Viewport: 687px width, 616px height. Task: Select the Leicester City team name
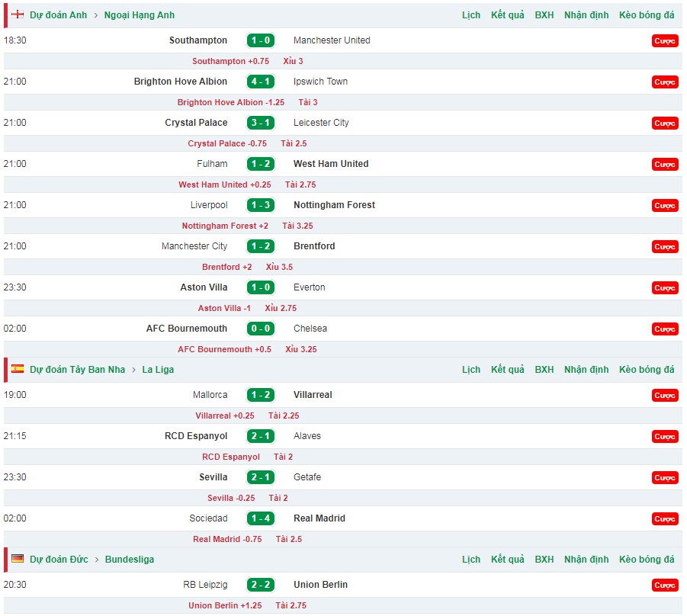(321, 123)
